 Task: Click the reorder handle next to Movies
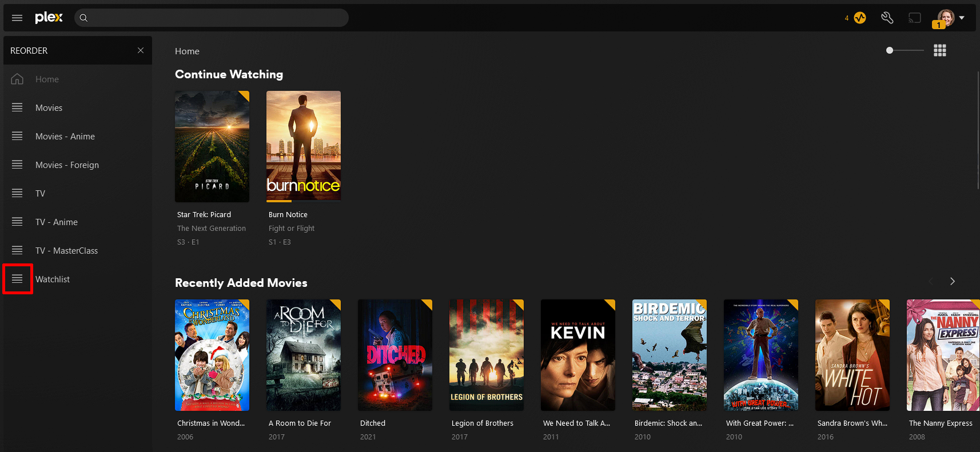(17, 107)
